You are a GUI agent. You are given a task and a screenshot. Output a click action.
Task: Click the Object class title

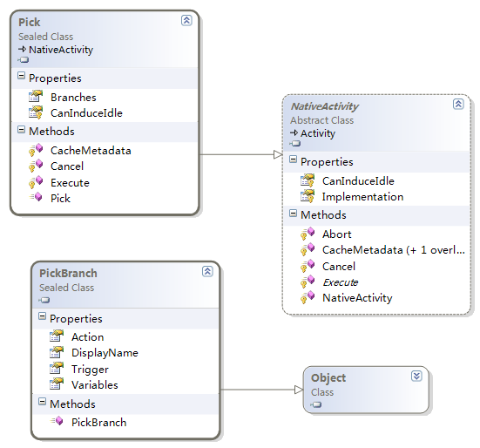click(328, 378)
